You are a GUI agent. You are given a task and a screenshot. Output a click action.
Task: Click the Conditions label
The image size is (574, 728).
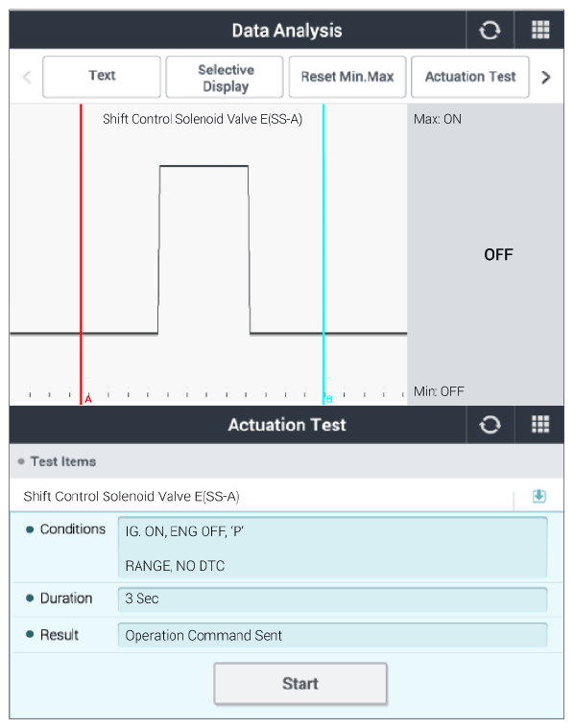(73, 528)
